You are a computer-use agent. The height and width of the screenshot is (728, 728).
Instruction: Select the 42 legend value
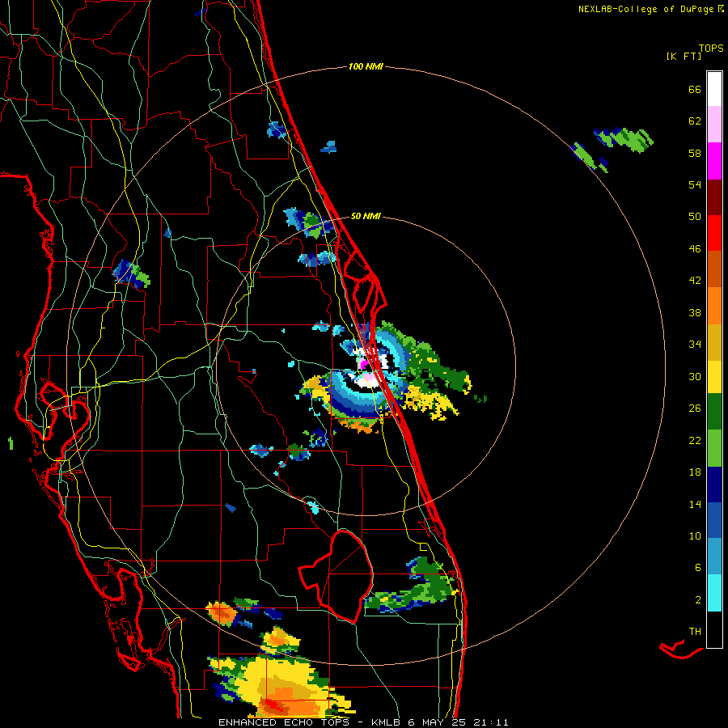[695, 281]
